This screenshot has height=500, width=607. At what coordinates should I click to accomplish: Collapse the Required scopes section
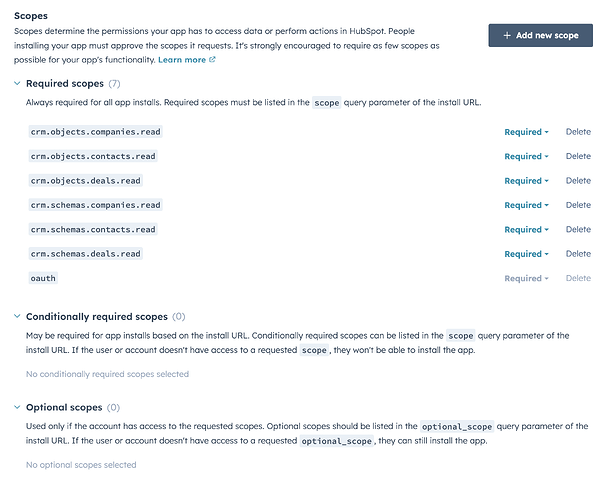18,84
